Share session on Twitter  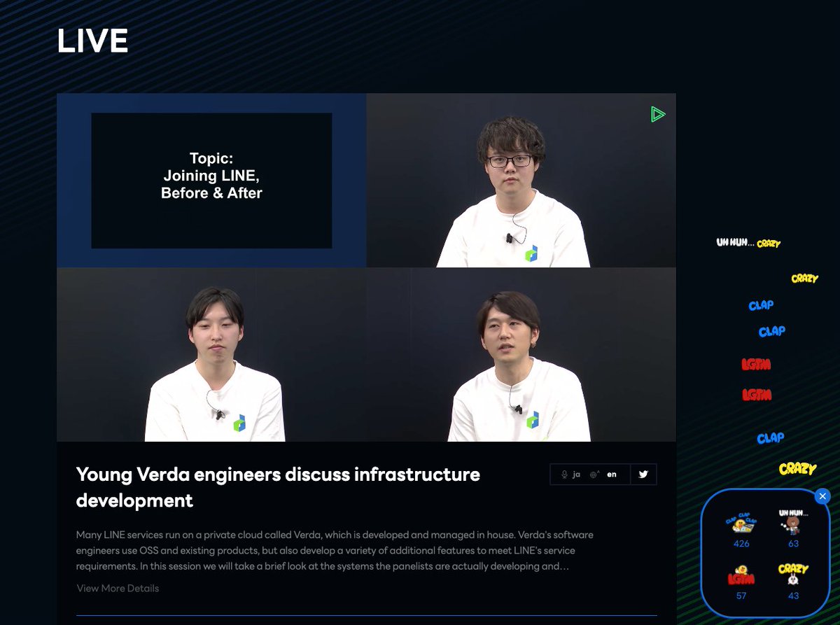(x=643, y=474)
